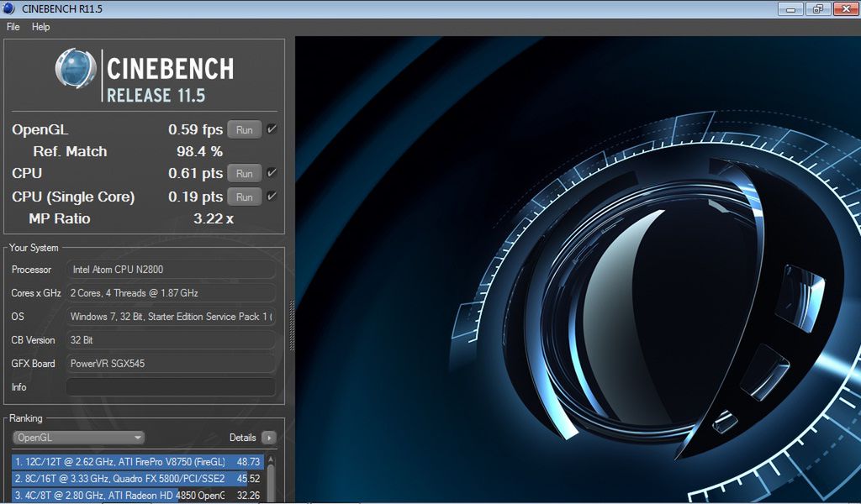Run the CPU benchmark
The image size is (861, 504).
click(x=245, y=173)
